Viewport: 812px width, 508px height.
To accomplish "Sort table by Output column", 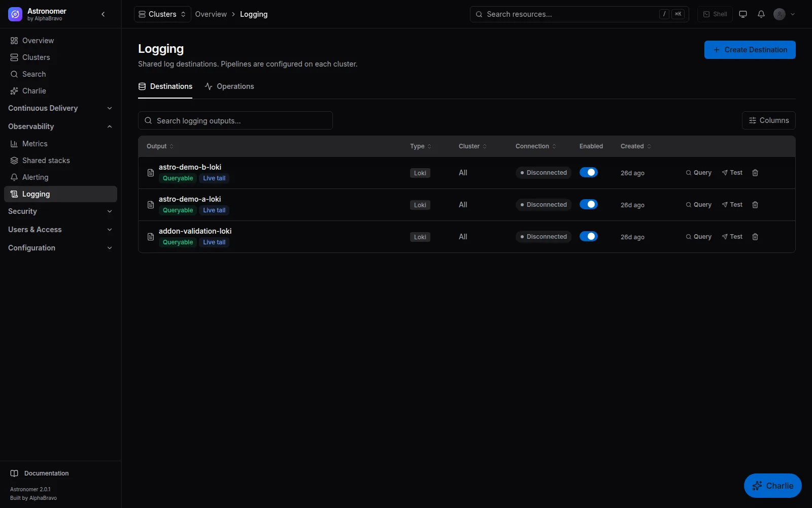I will [x=160, y=146].
